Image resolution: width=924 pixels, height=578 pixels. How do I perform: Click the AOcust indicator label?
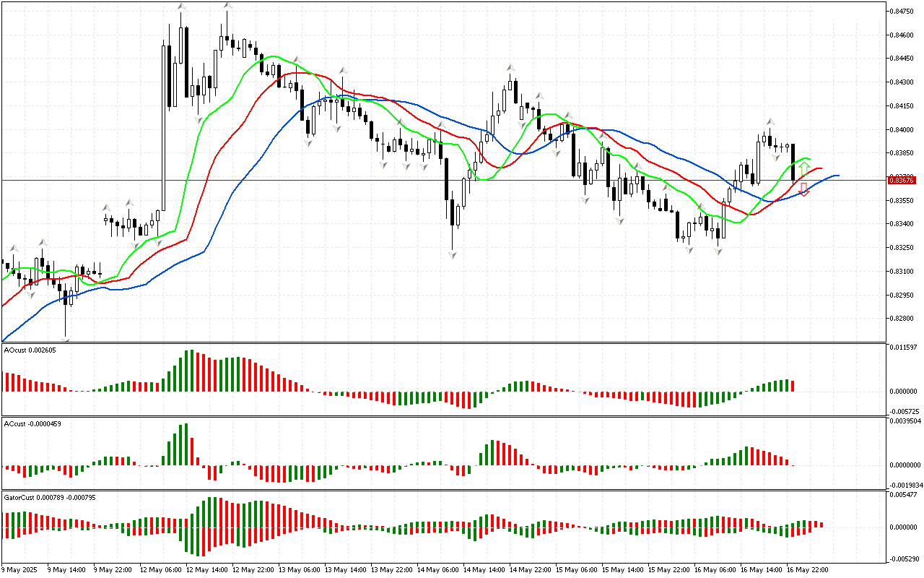(30, 350)
